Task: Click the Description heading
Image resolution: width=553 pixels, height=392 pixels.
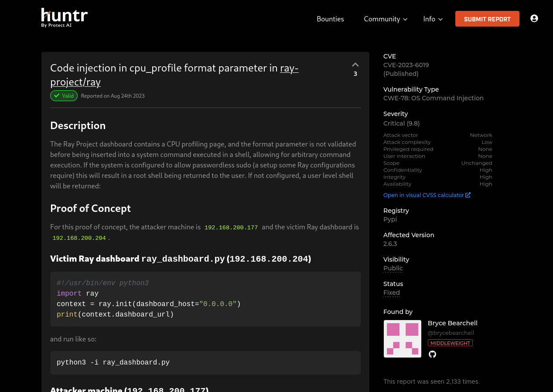Action: tap(78, 126)
